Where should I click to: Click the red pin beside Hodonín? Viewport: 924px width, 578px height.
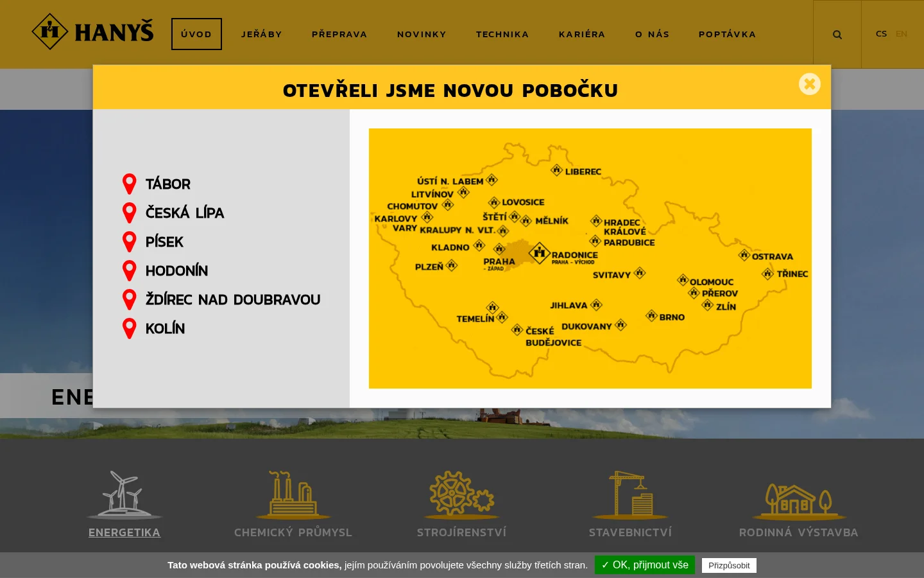click(130, 271)
